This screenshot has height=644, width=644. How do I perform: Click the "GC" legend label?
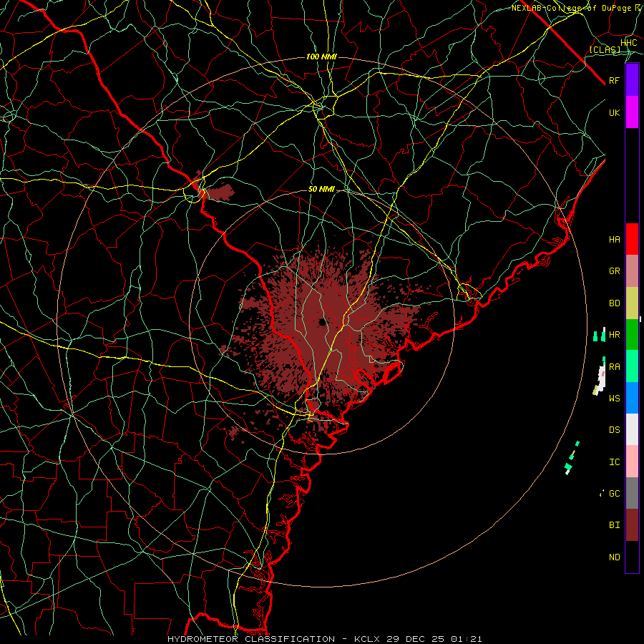pos(614,493)
